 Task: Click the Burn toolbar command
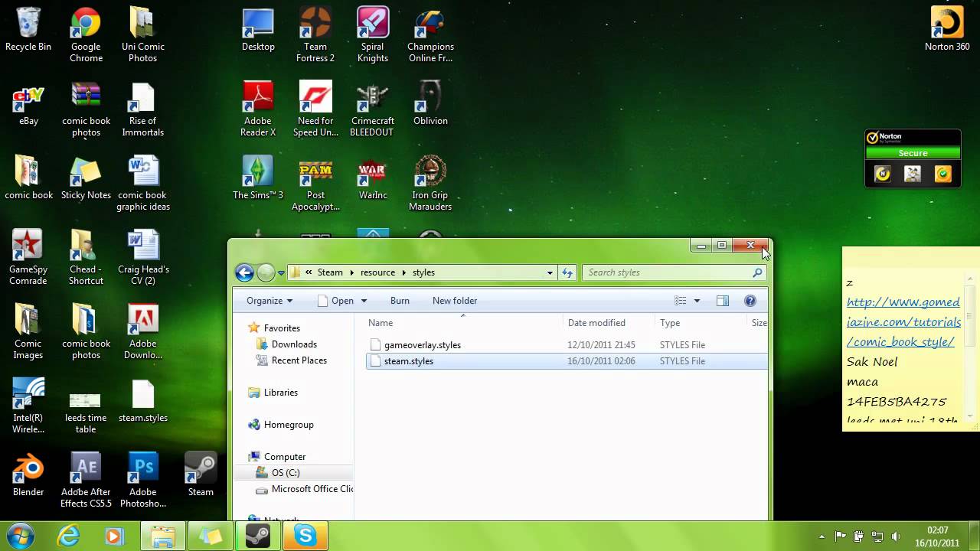[399, 300]
